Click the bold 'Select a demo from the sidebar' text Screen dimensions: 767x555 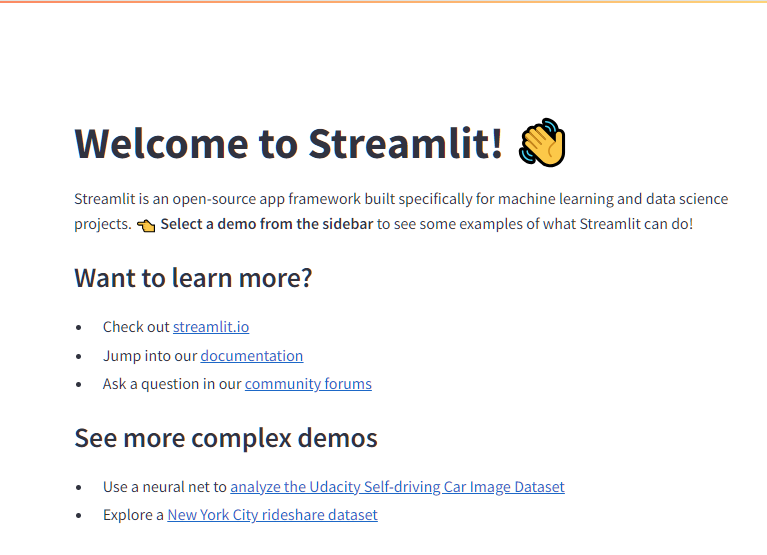tap(267, 224)
